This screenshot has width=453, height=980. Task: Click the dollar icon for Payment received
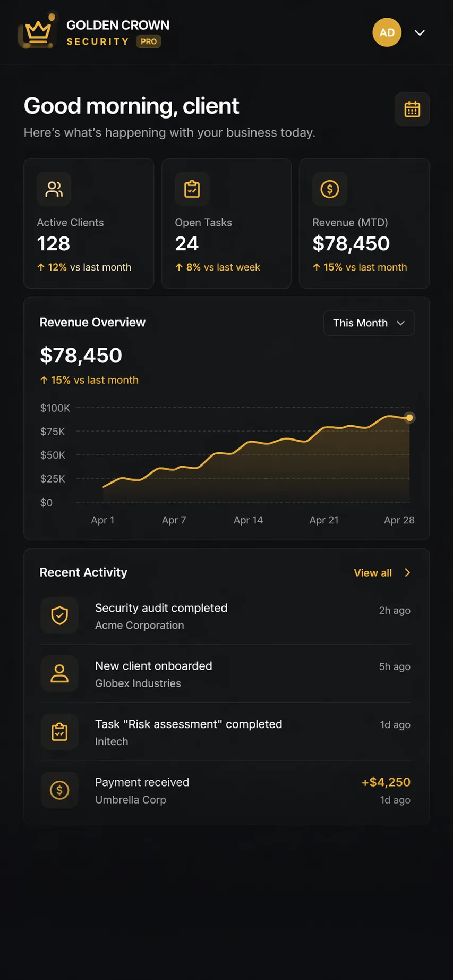coord(59,790)
